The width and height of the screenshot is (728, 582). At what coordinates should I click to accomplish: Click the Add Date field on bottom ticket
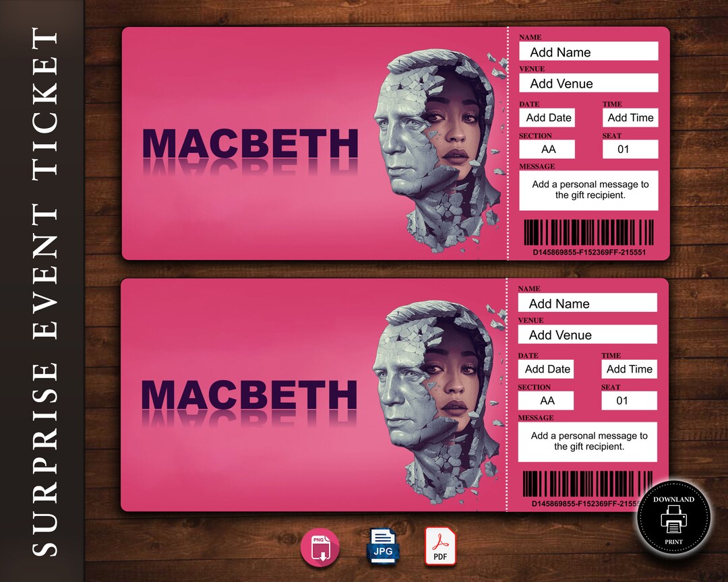click(x=546, y=369)
